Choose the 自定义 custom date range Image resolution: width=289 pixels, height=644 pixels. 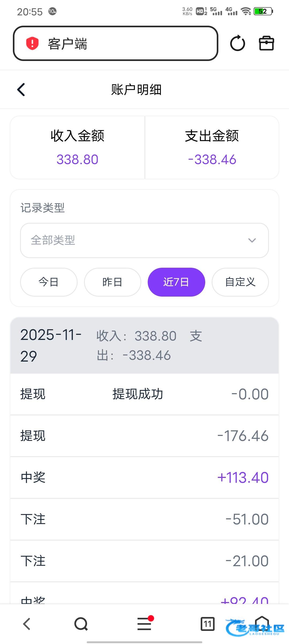240,282
